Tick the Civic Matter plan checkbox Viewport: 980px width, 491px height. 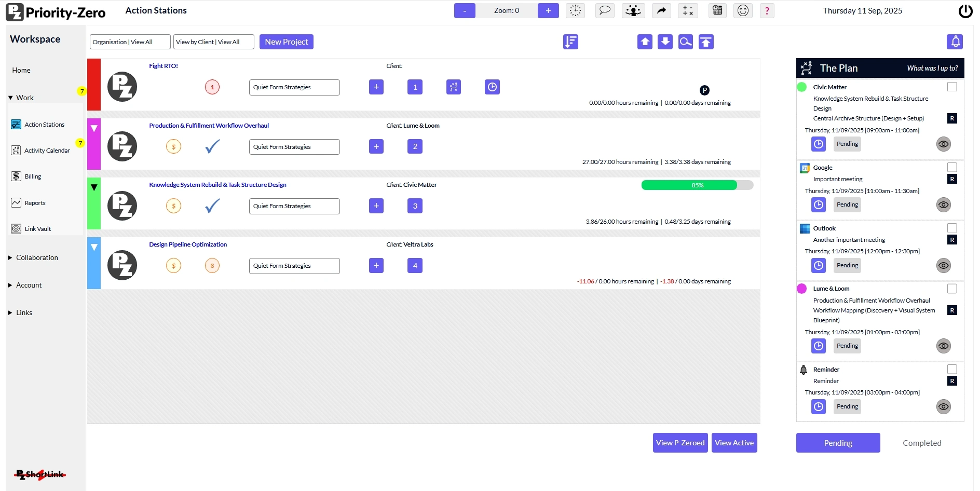(x=952, y=87)
